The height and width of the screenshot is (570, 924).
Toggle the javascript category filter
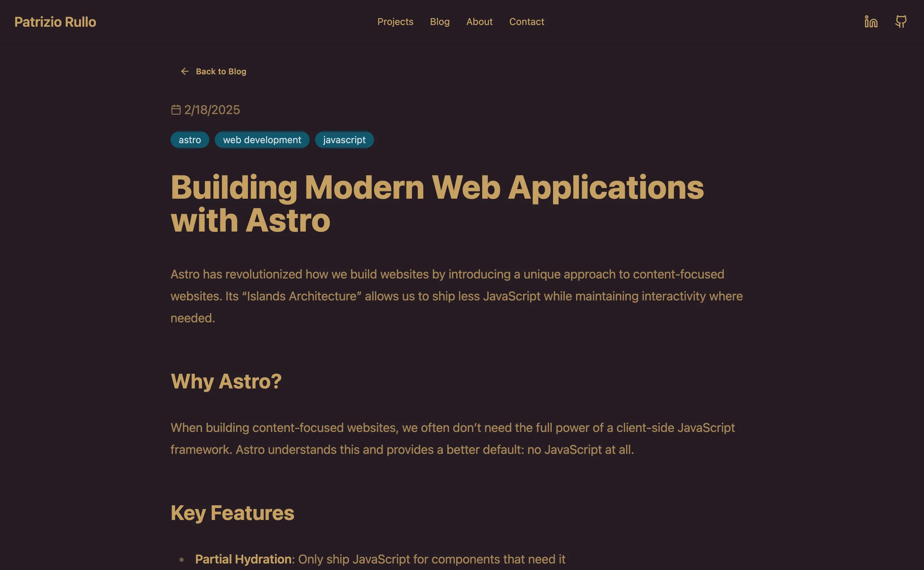pyautogui.click(x=345, y=139)
